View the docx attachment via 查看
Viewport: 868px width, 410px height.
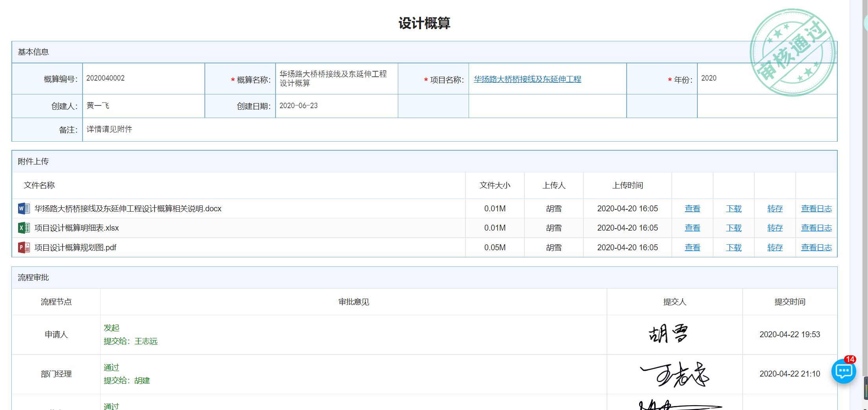coord(692,209)
